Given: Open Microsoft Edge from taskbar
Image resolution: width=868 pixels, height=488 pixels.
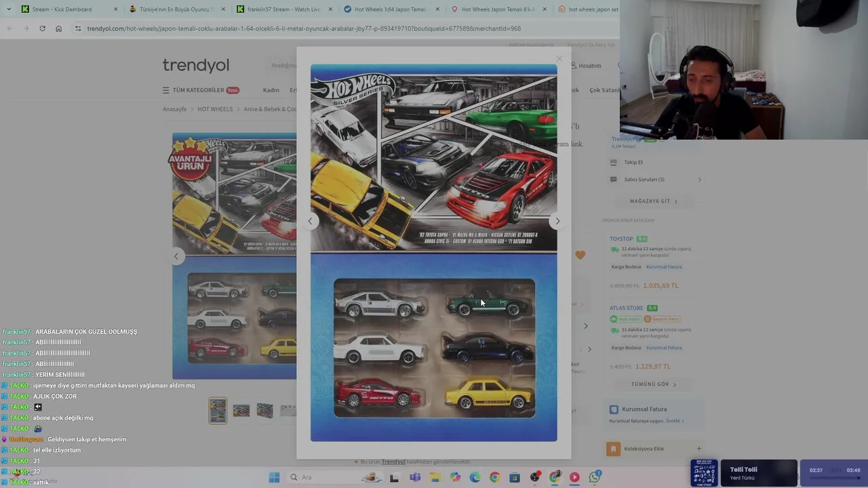Looking at the screenshot, I should click(475, 477).
